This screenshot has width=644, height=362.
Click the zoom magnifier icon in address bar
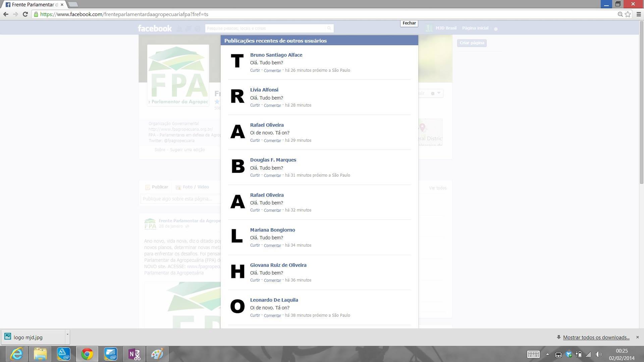pyautogui.click(x=620, y=14)
